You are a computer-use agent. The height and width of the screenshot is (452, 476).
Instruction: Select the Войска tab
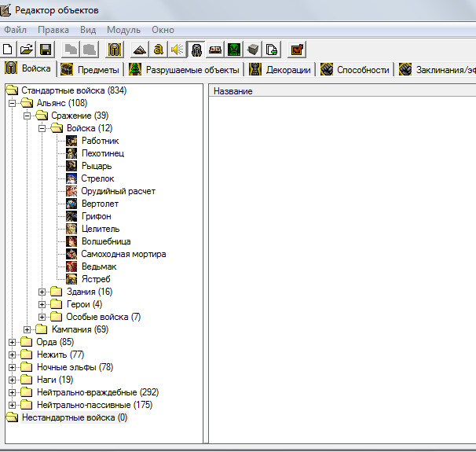point(28,68)
